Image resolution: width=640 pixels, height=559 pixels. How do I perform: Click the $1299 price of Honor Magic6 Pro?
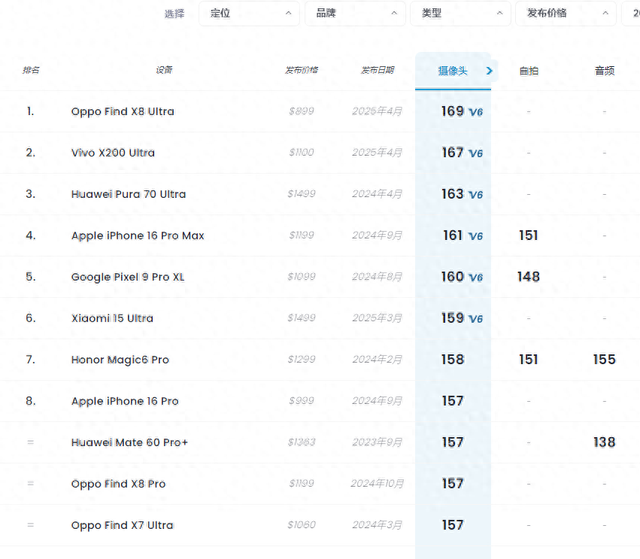click(302, 359)
